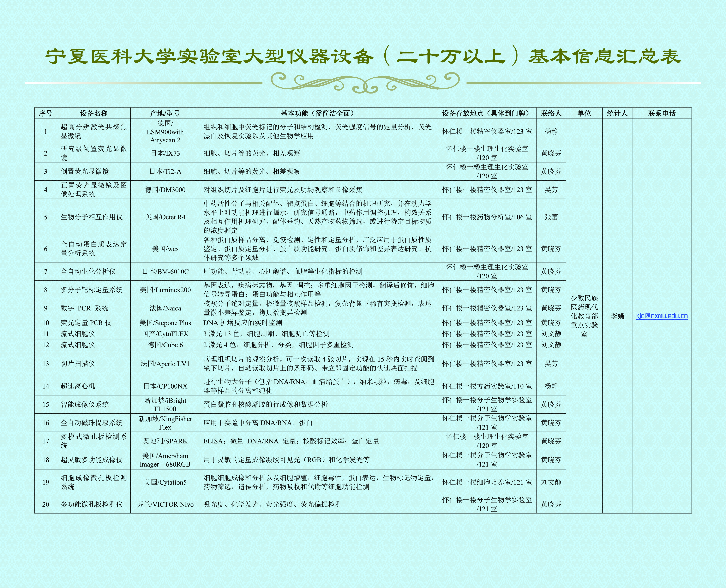Click the 国产/CytoFLEX model cell
The height and width of the screenshot is (588, 726).
click(x=165, y=334)
